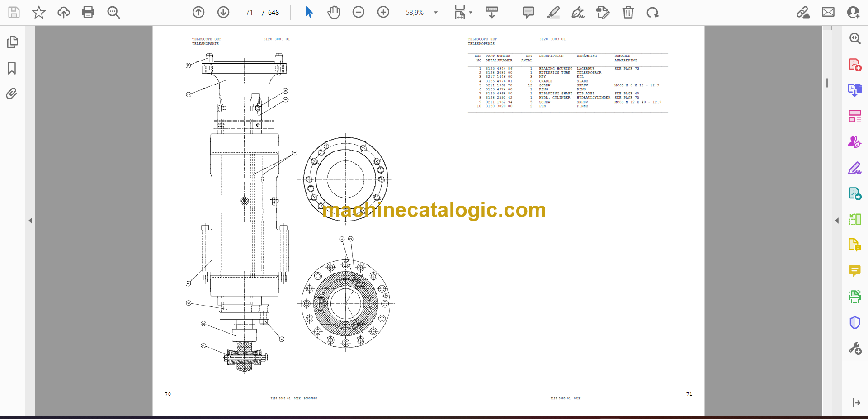This screenshot has height=419, width=868.
Task: Expand the left navigation pane arrow
Action: coord(30,221)
